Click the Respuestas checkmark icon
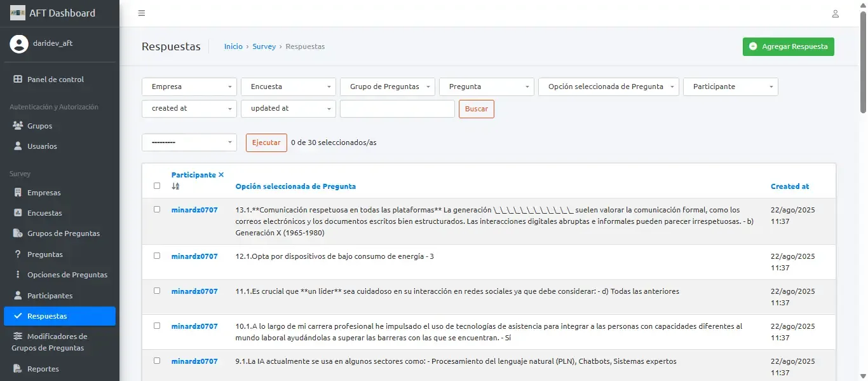 click(20, 316)
